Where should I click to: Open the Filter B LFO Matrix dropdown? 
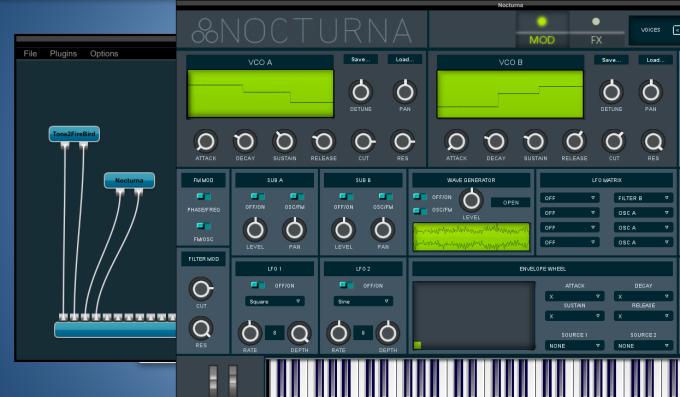point(643,198)
